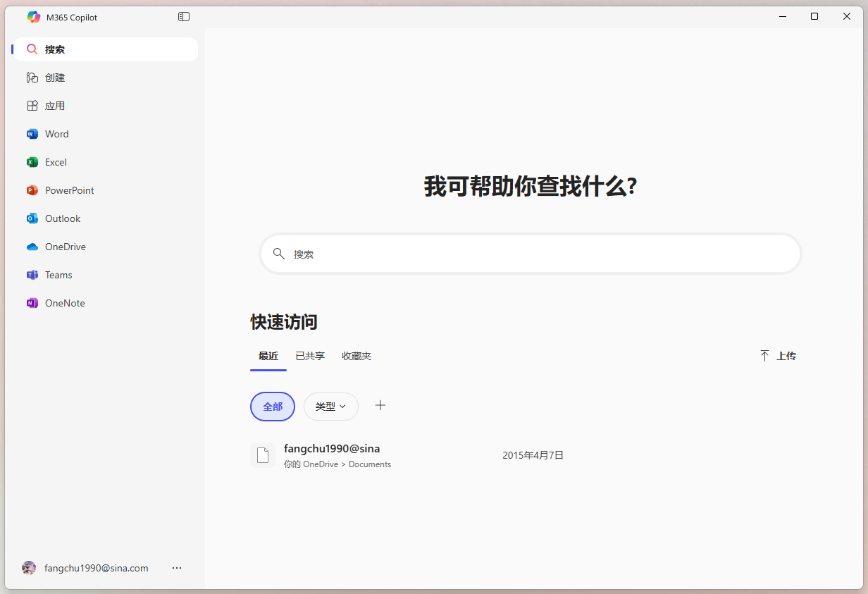Image resolution: width=868 pixels, height=594 pixels.
Task: Click the user avatar picture
Action: (29, 568)
